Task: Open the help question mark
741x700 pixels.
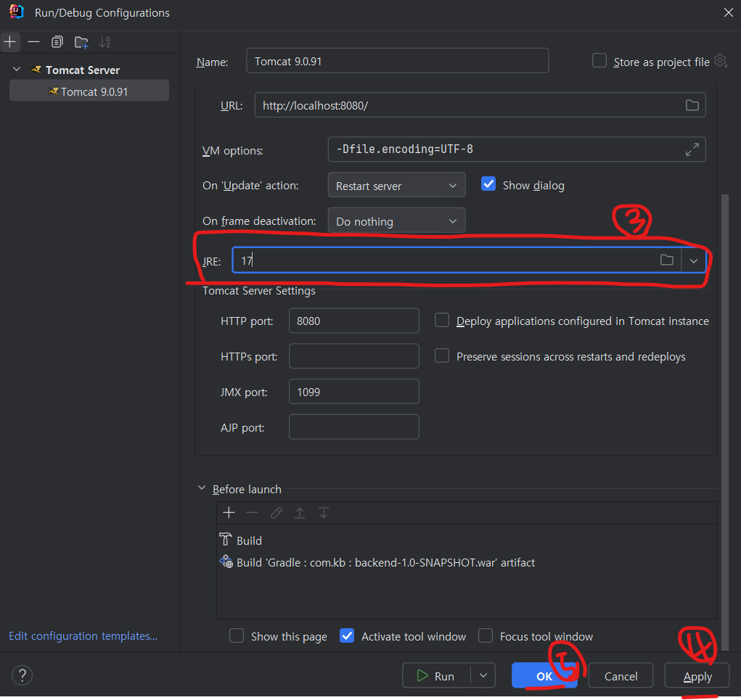Action: [x=22, y=675]
